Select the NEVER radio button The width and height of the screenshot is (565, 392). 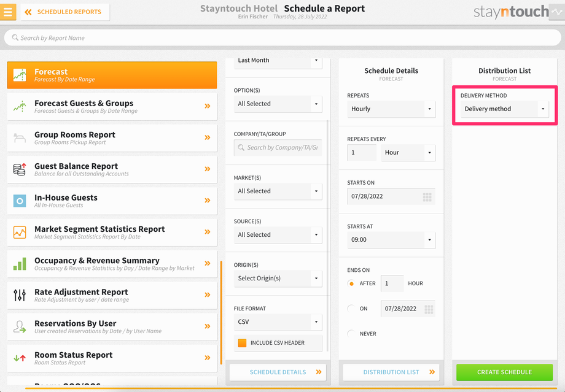(x=351, y=334)
